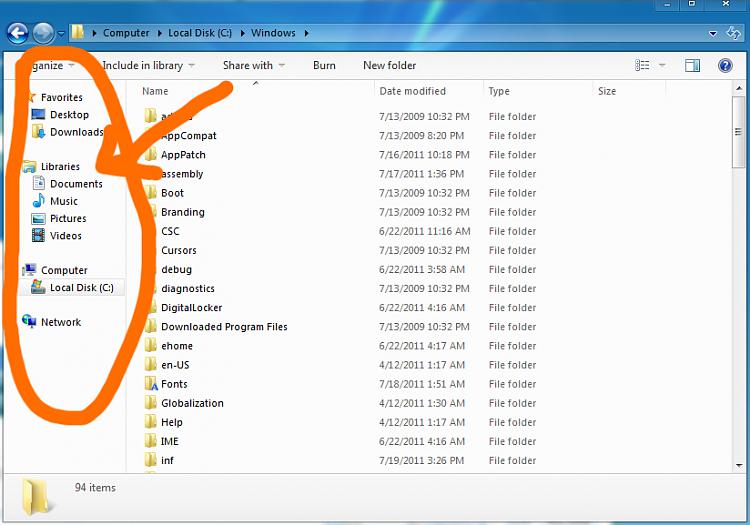Select Local Disk (C:) in address breadcrumb
Image resolution: width=750 pixels, height=525 pixels.
pos(200,33)
